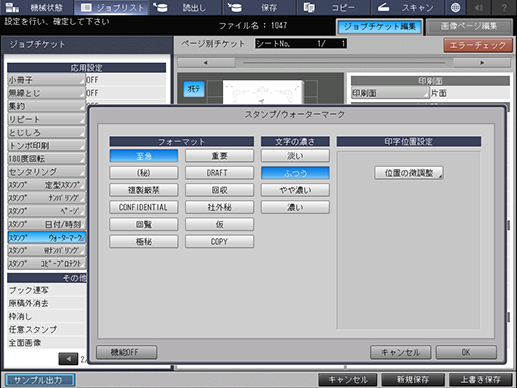Open the スタンプ 日付/時刻 setting
The image size is (517, 388).
[46, 224]
